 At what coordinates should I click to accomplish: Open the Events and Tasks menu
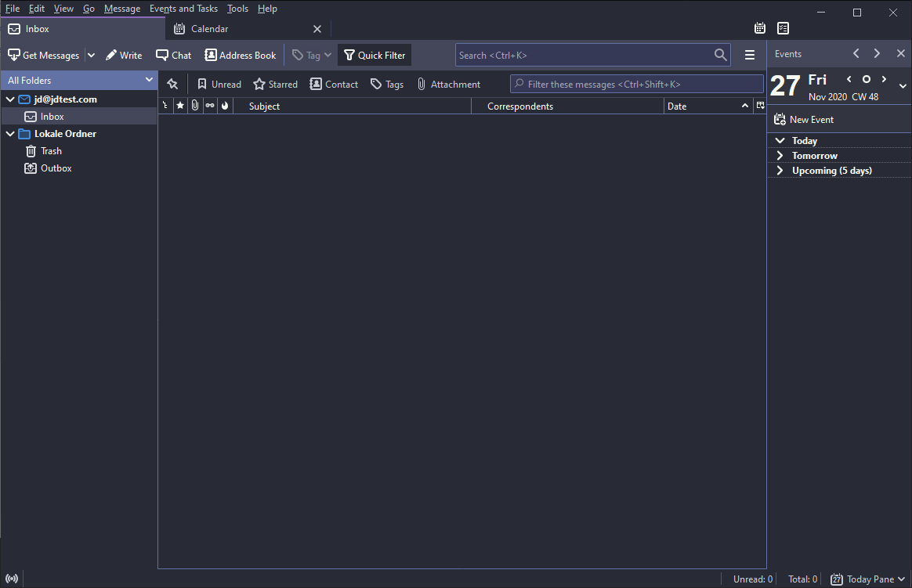(x=183, y=9)
